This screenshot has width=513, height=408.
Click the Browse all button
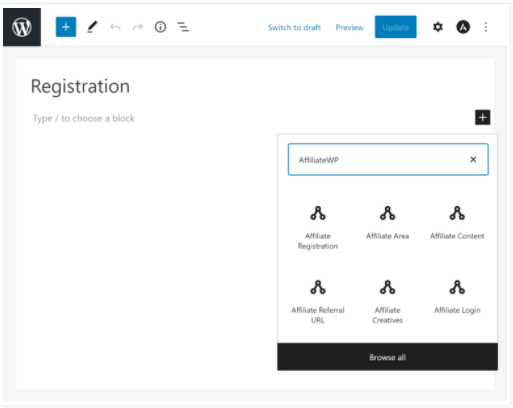coord(387,357)
